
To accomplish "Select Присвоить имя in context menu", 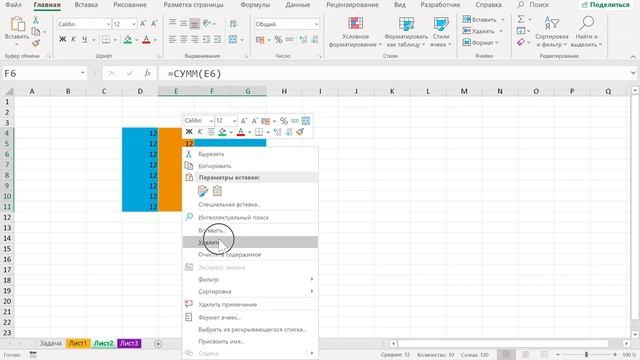I will (x=250, y=341).
